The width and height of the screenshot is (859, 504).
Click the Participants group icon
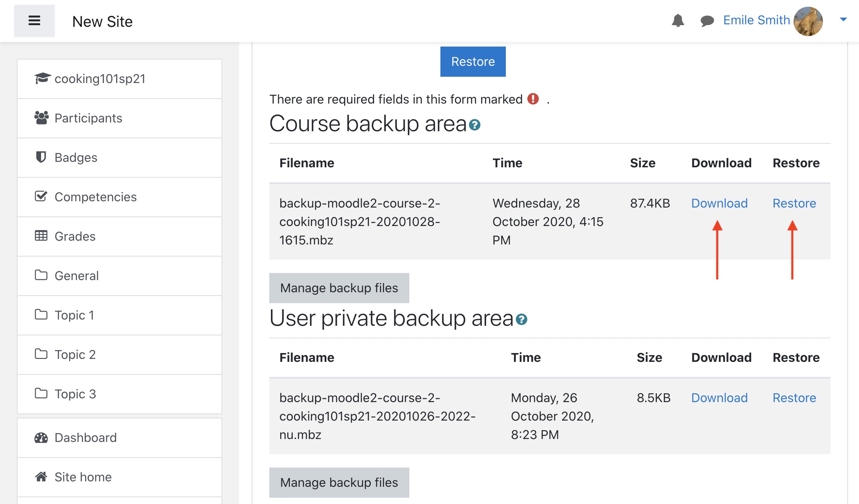click(x=41, y=118)
